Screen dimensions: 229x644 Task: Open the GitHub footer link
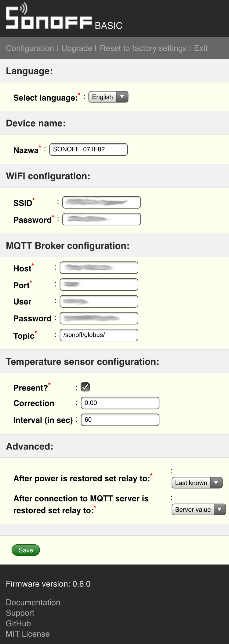pyautogui.click(x=18, y=624)
